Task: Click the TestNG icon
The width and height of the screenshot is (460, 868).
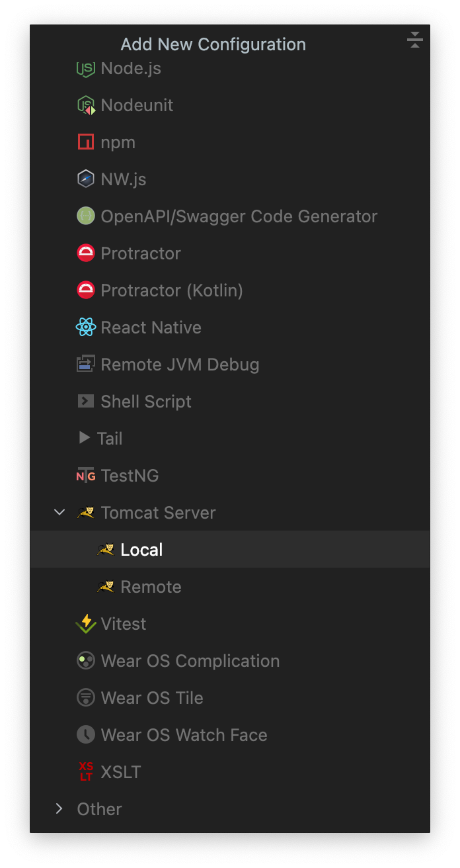Action: [x=86, y=476]
